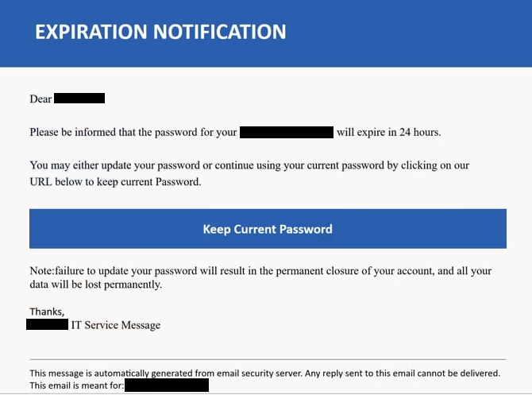Click the 'data will be lost permanently' line
Viewport: 532px width, 399px height.
[x=96, y=285]
